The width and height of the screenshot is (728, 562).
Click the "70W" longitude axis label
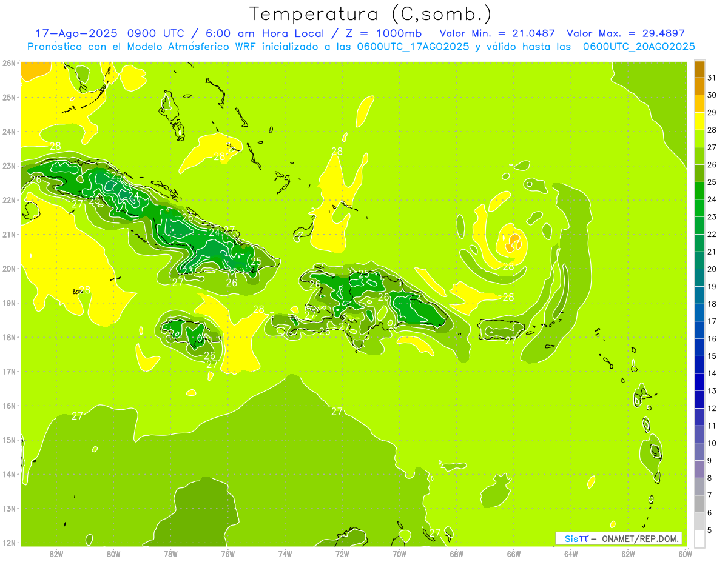(x=399, y=553)
